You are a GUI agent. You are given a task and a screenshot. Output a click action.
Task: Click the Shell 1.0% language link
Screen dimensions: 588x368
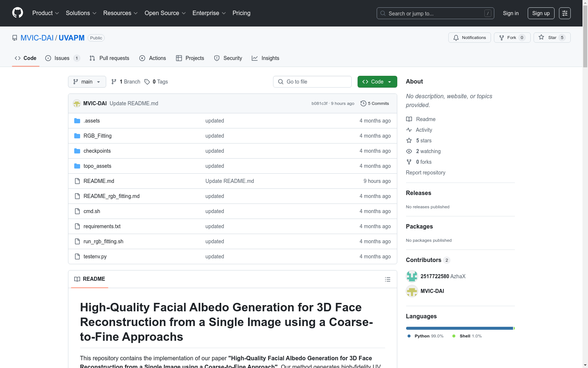[x=467, y=336]
